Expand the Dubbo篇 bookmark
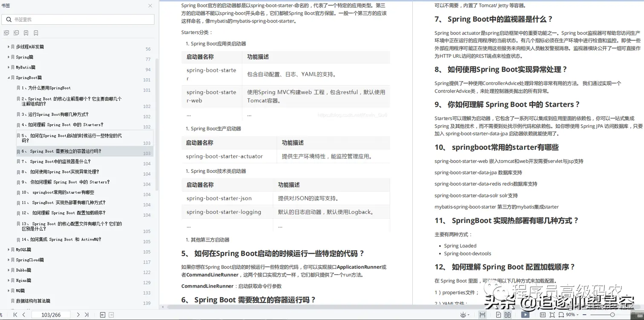This screenshot has height=320, width=644. coord(8,270)
